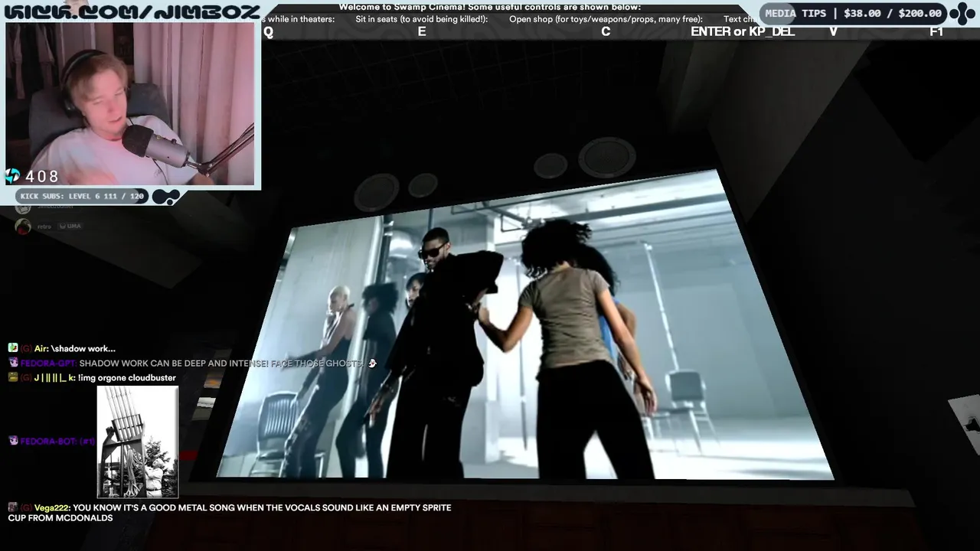Click the retro username in player list
The width and height of the screenshot is (980, 551).
[x=45, y=226]
